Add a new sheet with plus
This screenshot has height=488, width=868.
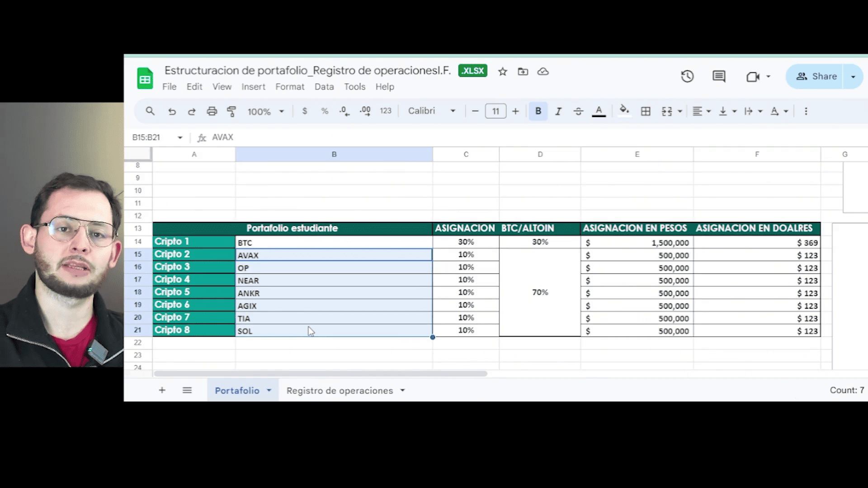162,390
